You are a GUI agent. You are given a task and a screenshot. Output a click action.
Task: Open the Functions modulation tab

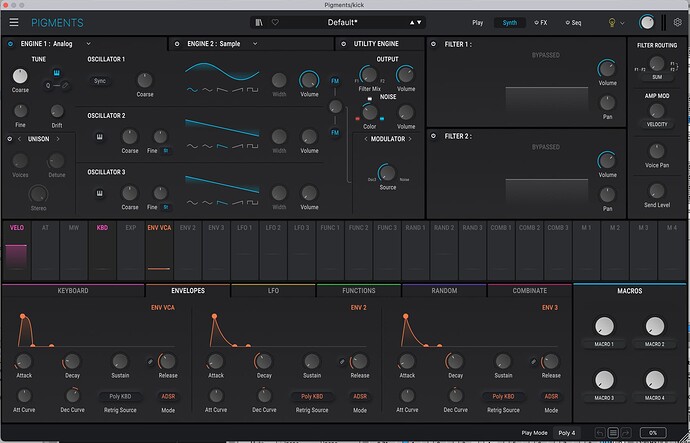359,291
